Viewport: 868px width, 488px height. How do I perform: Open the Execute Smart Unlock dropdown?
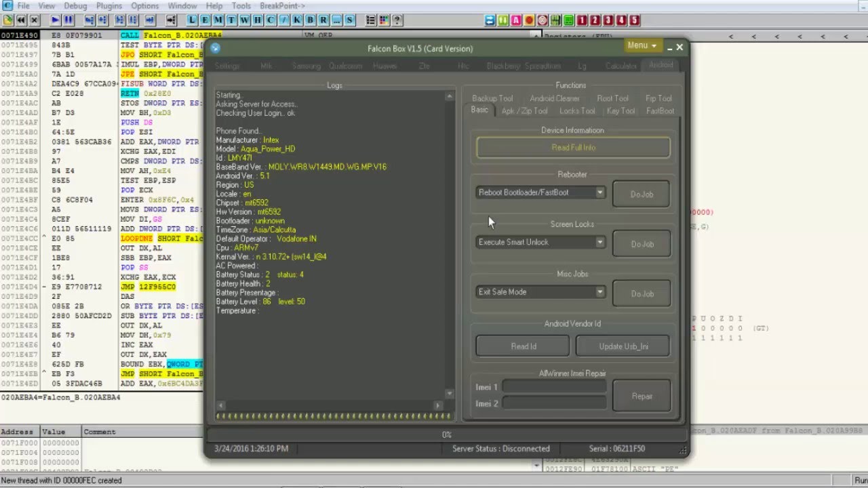tap(540, 242)
